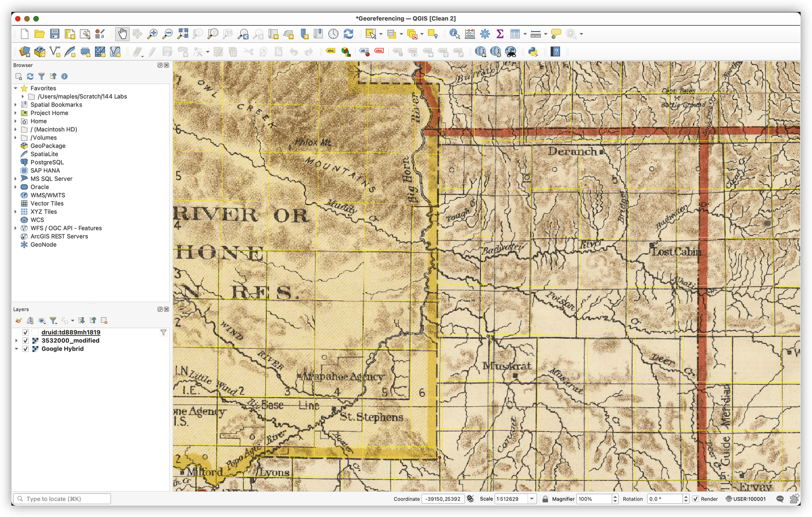Screen dimensions: 812x517
Task: Select the Pan Map hand tool
Action: [x=122, y=34]
